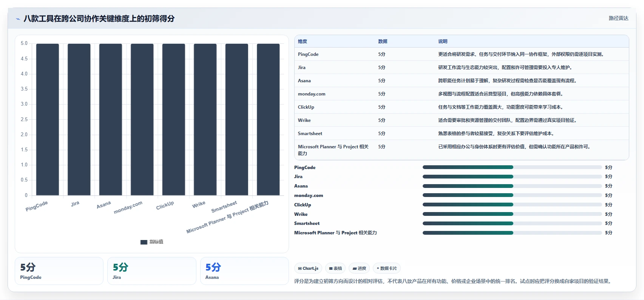Click the Wrike label in progress list
The image size is (644, 300).
301,214
